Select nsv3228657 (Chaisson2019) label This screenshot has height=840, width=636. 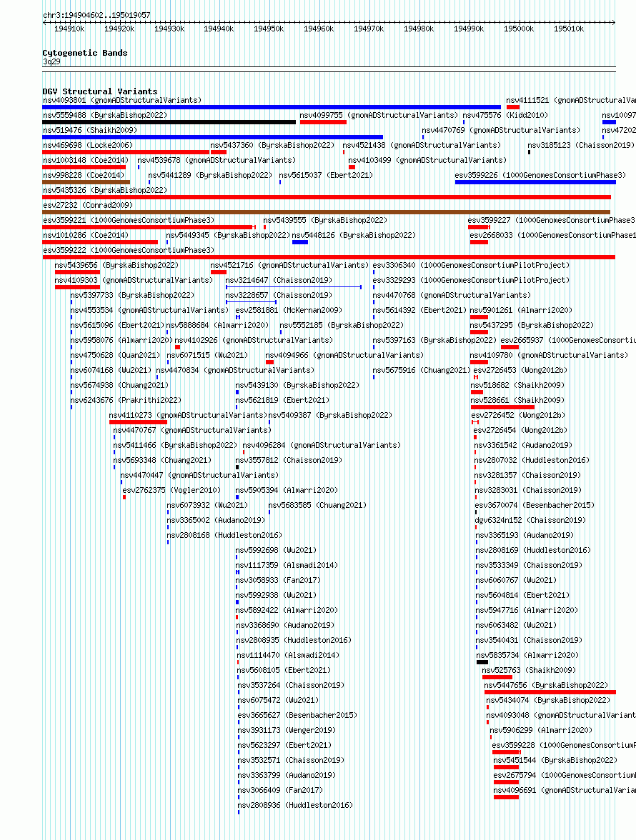click(279, 295)
